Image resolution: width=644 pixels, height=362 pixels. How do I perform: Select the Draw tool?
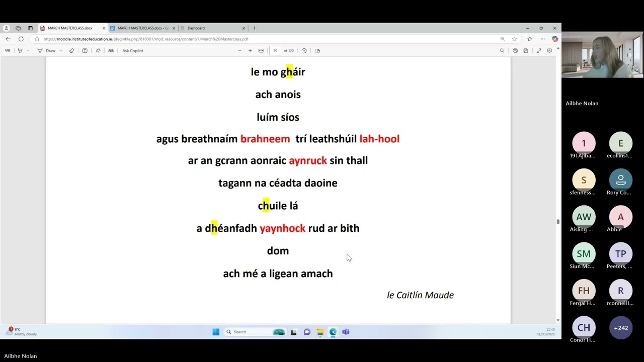(x=46, y=51)
